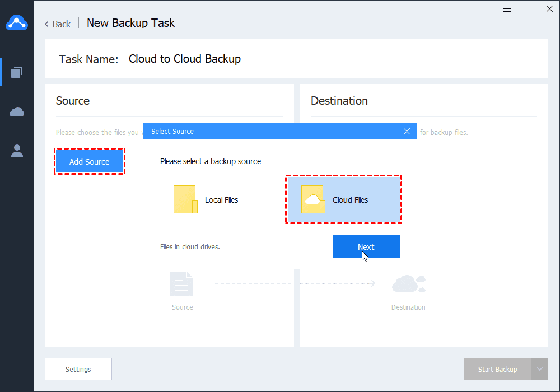The width and height of the screenshot is (560, 392).
Task: Click the Local Files folder icon
Action: 185,199
